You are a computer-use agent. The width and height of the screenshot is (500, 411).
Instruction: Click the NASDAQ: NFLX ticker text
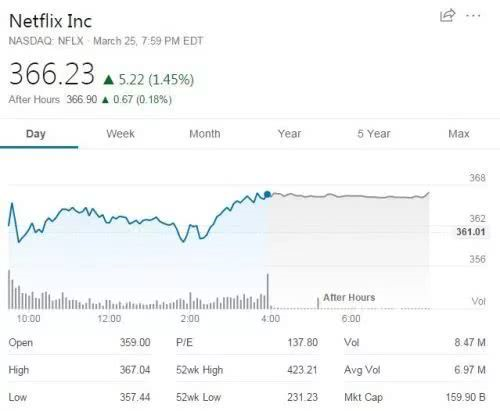click(46, 41)
